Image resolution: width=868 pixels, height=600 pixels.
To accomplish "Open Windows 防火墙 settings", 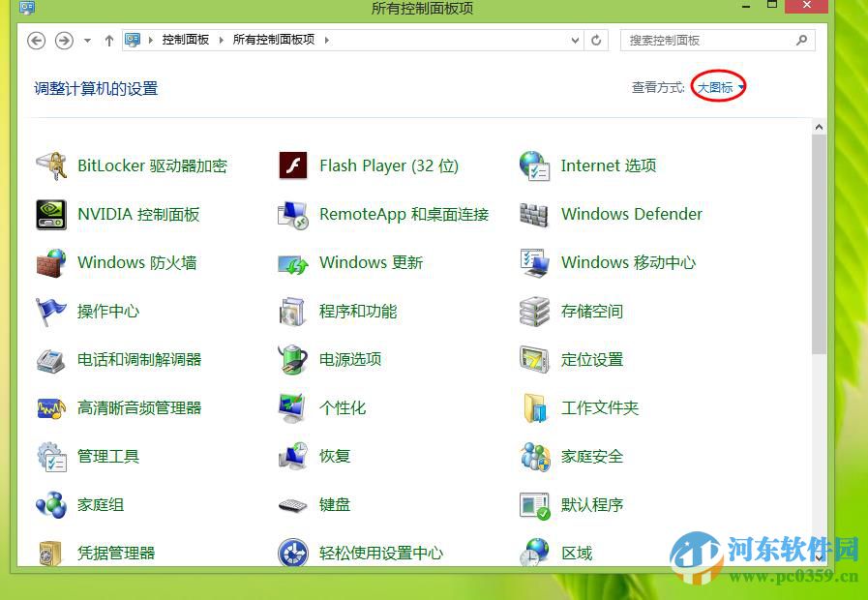I will click(135, 262).
